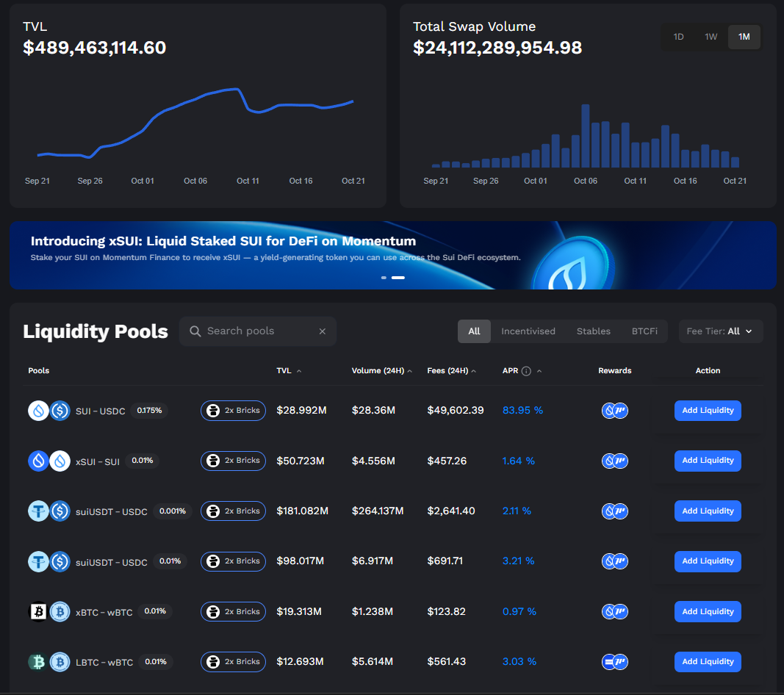
Task: Click the Bitcoin icon on xBTC-wBTC pool
Action: point(38,611)
